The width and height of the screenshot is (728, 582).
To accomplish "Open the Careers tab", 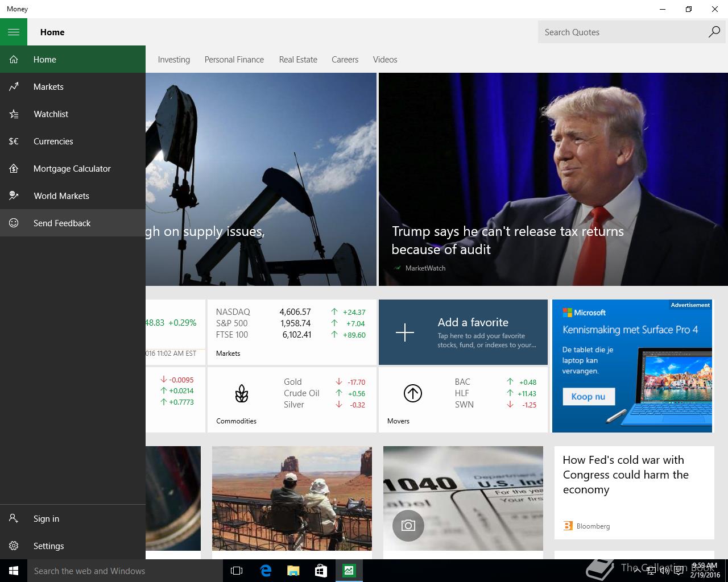I will point(345,60).
